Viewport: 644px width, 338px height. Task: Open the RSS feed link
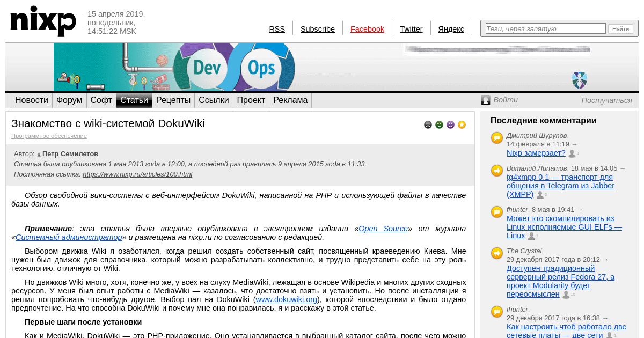pyautogui.click(x=277, y=29)
